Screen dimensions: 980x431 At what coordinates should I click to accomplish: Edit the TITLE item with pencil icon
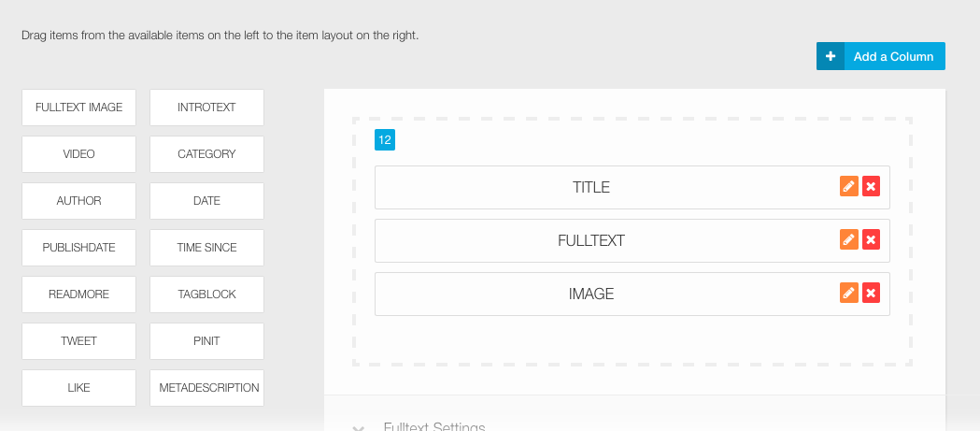[x=849, y=186]
